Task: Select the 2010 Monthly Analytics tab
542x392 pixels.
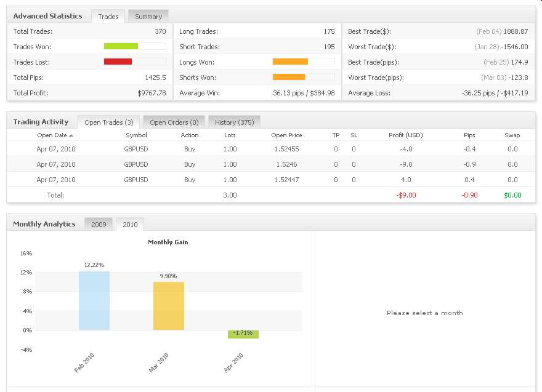Action: [x=130, y=225]
